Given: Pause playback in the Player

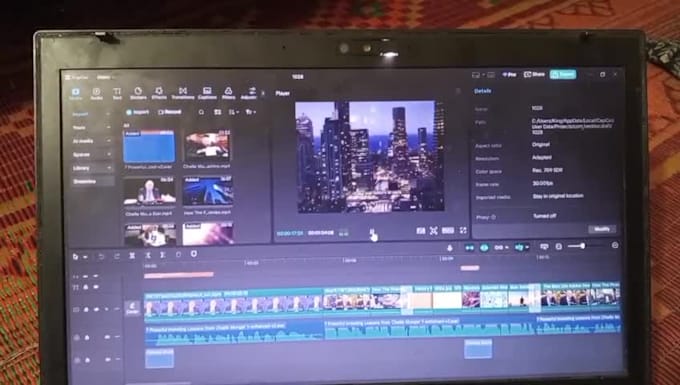Looking at the screenshot, I should point(372,232).
